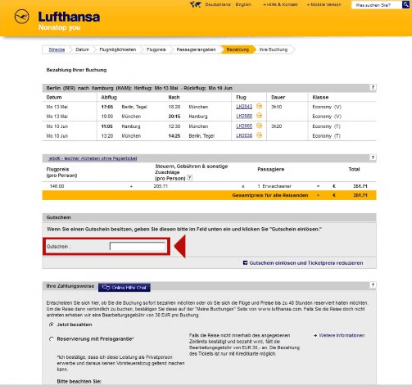Go to the Strecke booking step
Image resolution: width=412 pixels, height=387 pixels.
coord(57,50)
